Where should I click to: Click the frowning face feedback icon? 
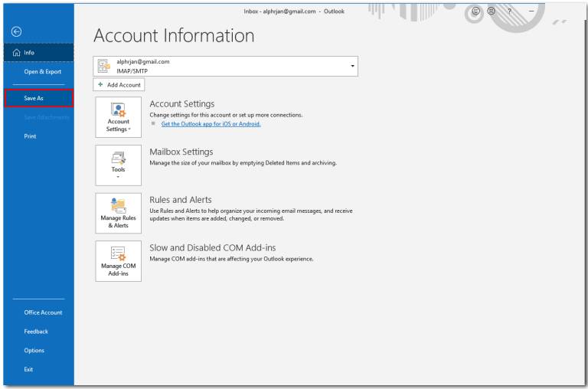(x=492, y=11)
